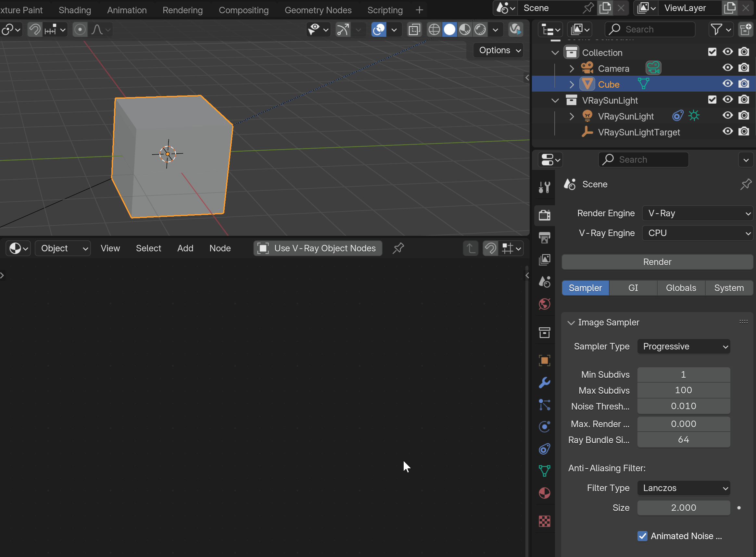Open Sampler Type dropdown
The height and width of the screenshot is (557, 756).
pos(684,347)
